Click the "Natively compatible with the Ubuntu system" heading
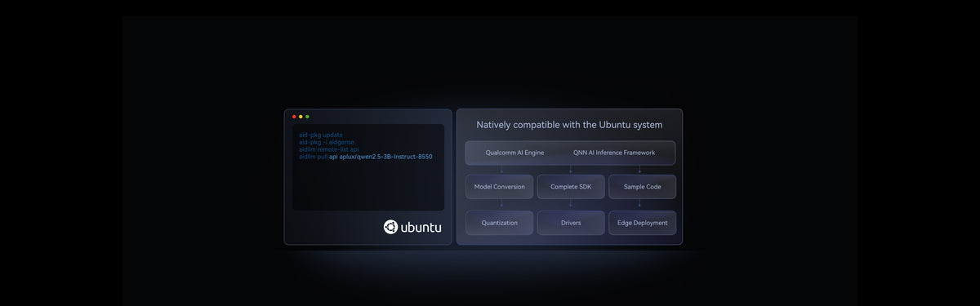 [x=569, y=125]
